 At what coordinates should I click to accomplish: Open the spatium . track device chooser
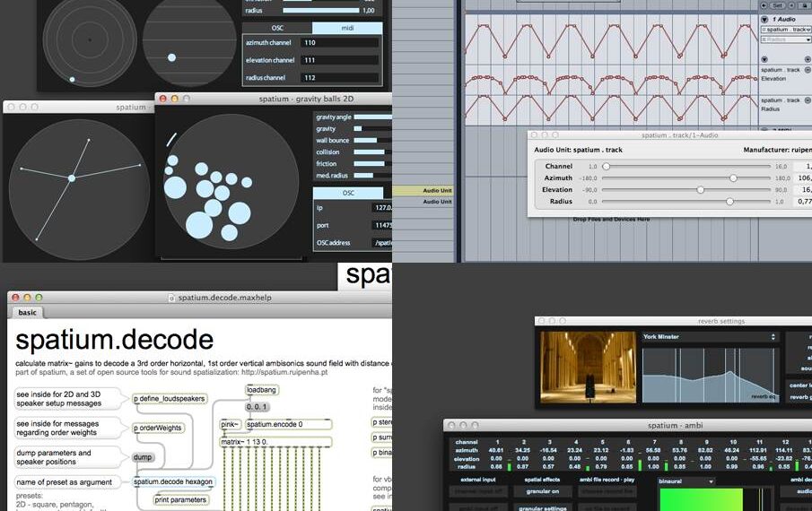coord(784,30)
